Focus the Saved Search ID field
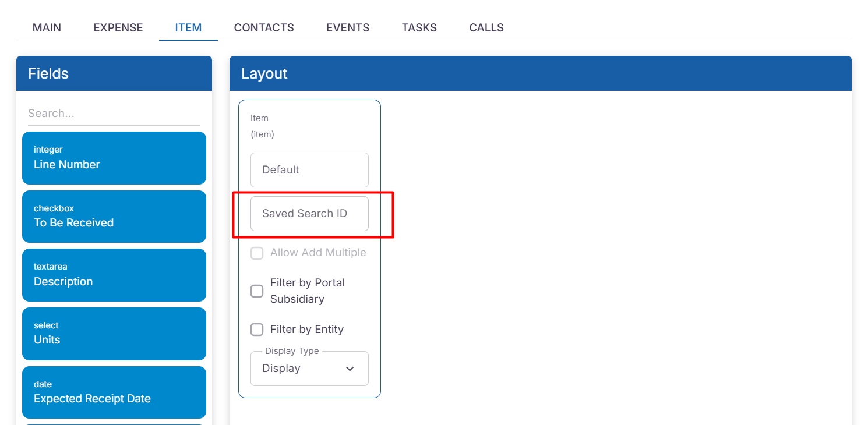Image resolution: width=868 pixels, height=425 pixels. tap(309, 214)
